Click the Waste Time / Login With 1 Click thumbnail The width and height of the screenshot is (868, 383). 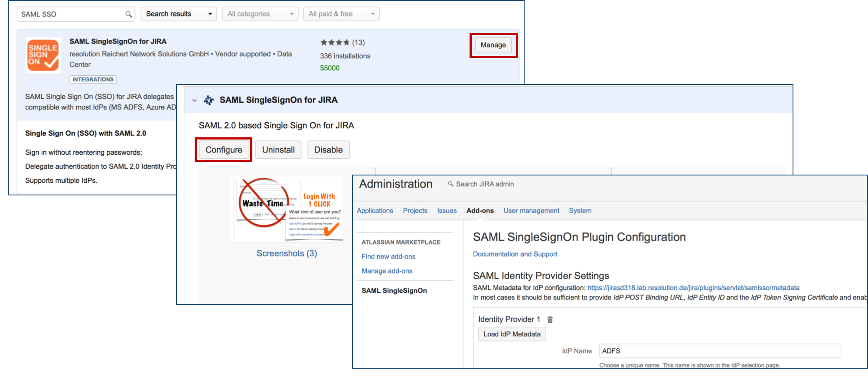(288, 209)
